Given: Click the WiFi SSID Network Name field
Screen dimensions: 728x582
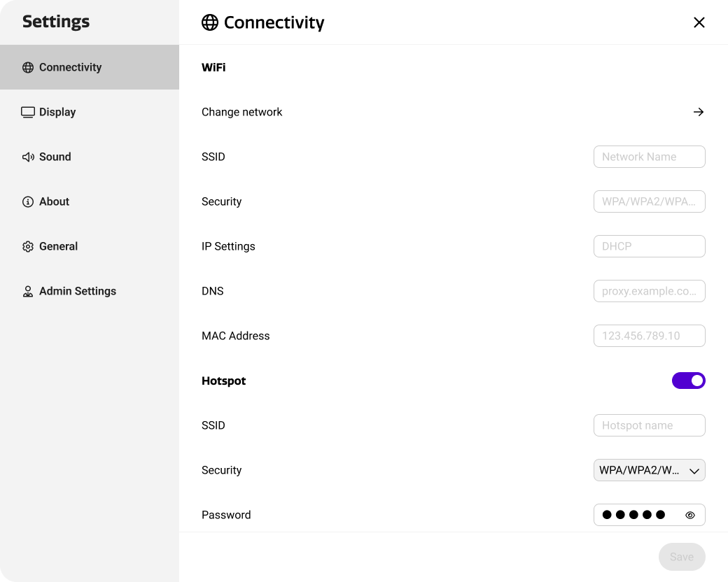Looking at the screenshot, I should pos(649,157).
